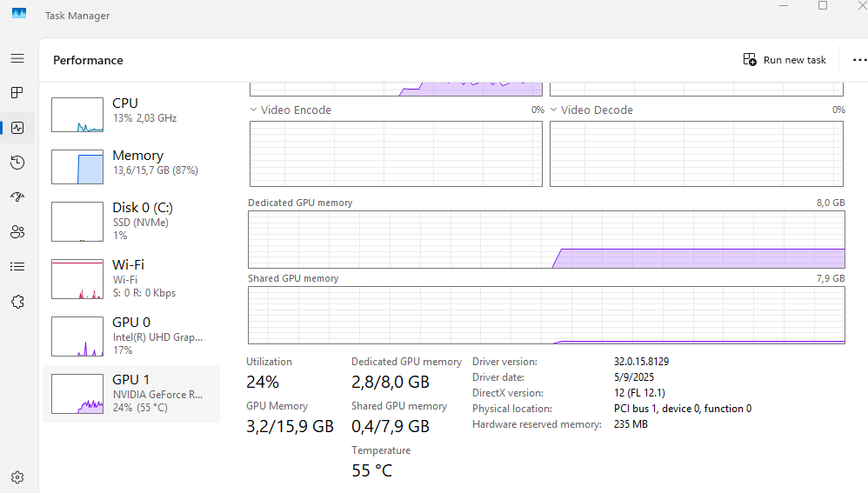Go to the Processes page icon

17,93
